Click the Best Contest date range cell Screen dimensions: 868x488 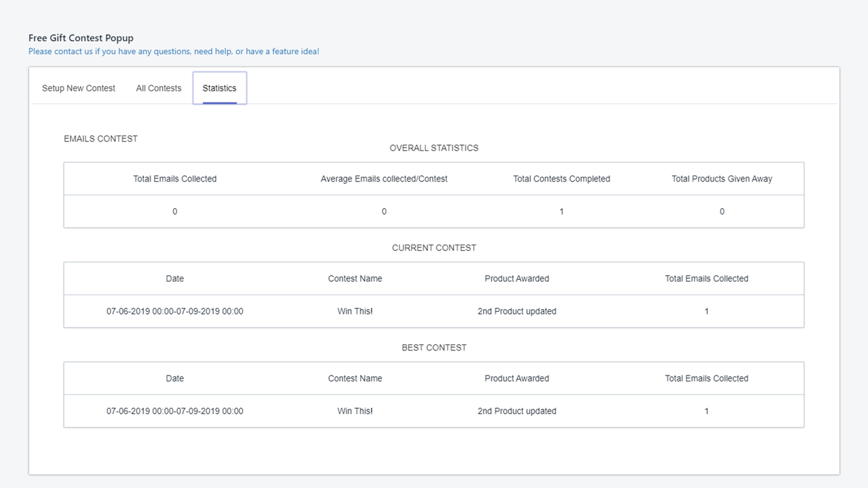tap(175, 411)
